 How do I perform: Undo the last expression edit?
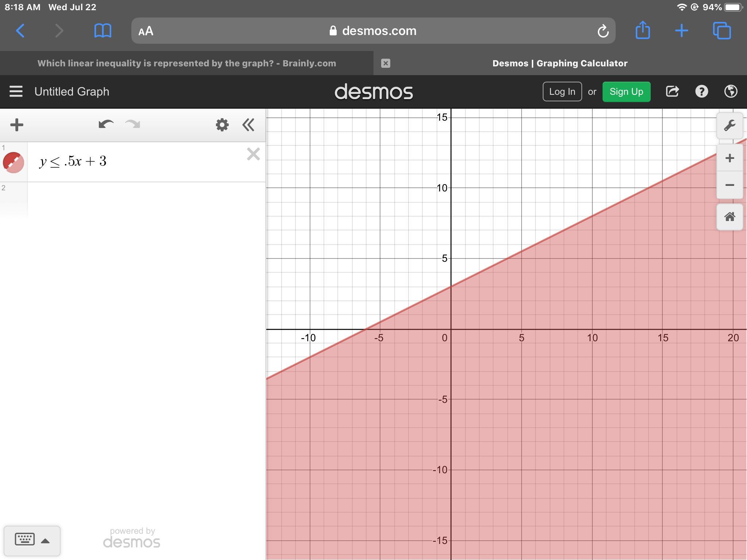(x=106, y=125)
